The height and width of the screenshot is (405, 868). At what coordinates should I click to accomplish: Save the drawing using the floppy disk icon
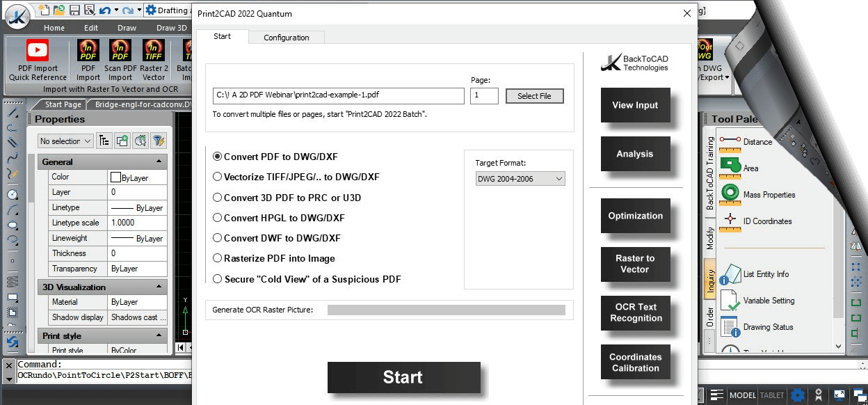[x=74, y=10]
